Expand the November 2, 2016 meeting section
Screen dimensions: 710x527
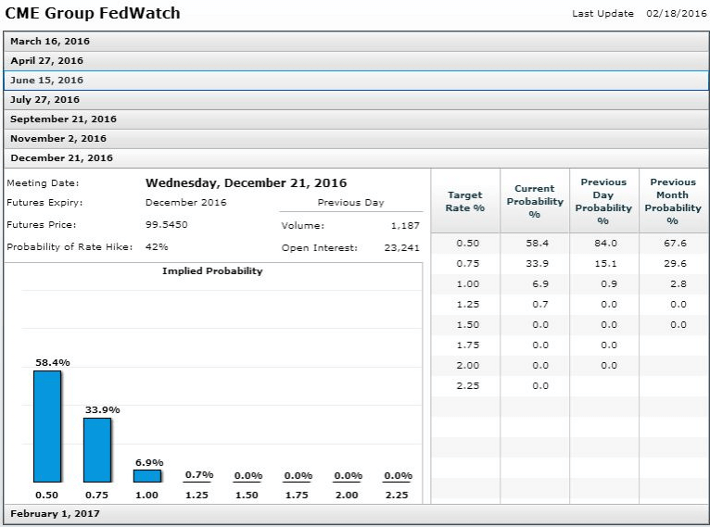pos(356,139)
